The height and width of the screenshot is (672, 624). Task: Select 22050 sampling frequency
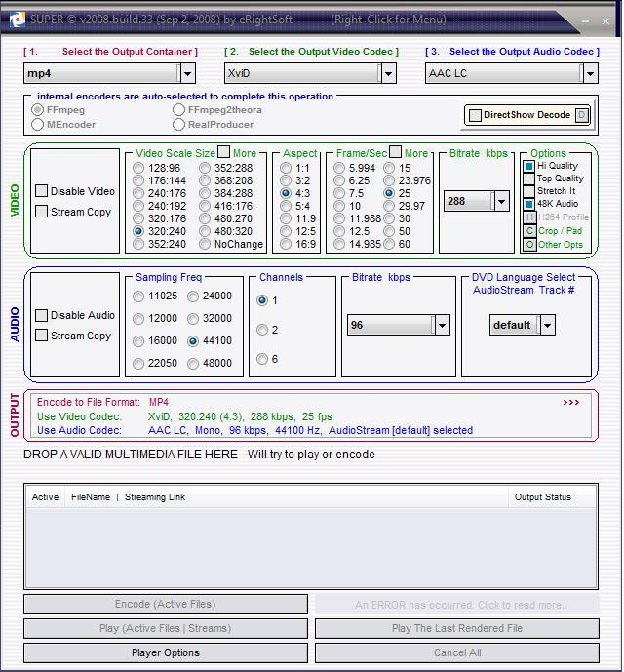click(138, 364)
